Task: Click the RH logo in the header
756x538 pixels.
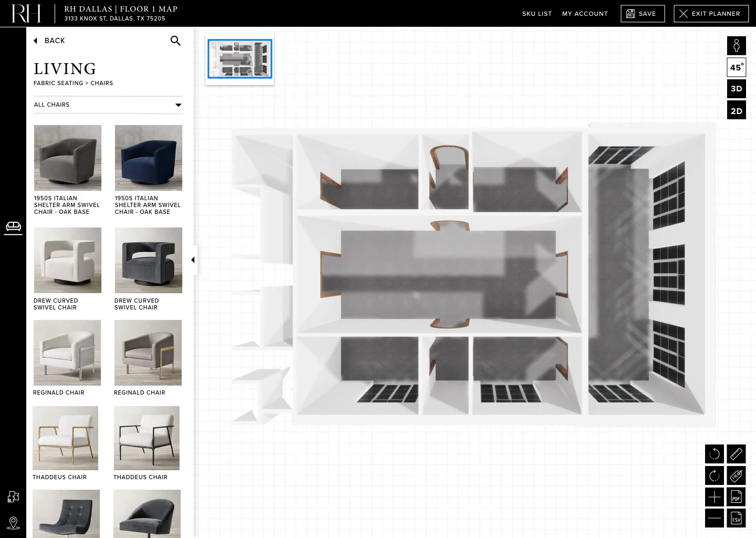Action: (x=26, y=14)
